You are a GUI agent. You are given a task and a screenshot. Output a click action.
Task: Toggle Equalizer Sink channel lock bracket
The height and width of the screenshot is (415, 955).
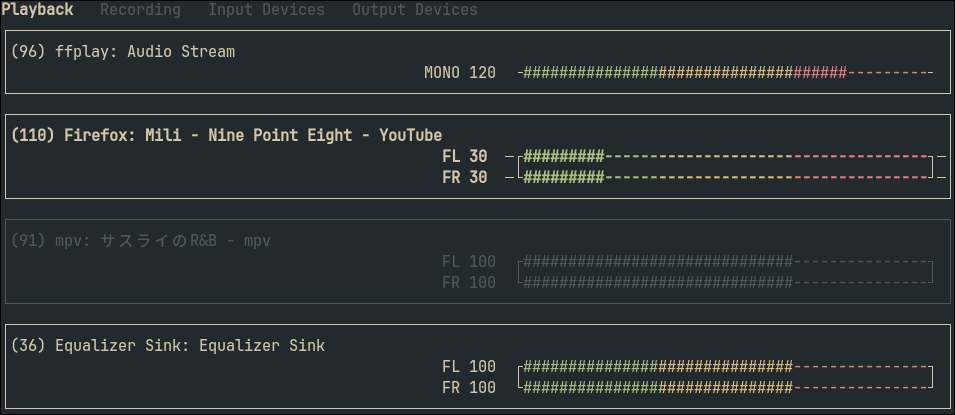pyautogui.click(x=930, y=377)
